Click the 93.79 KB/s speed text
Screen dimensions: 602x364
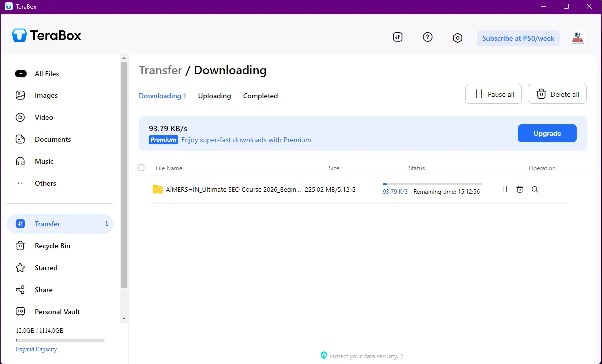coord(168,128)
